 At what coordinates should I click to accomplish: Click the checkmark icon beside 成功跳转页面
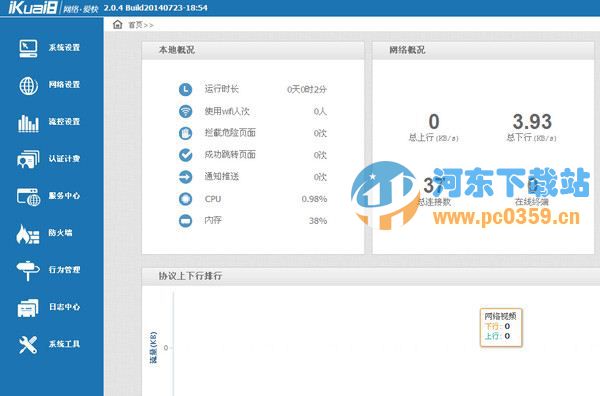click(186, 155)
